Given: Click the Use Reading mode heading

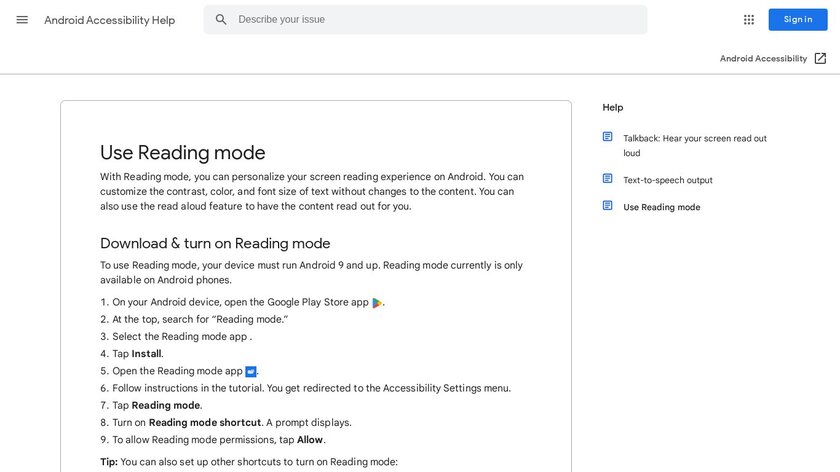Looking at the screenshot, I should 182,153.
